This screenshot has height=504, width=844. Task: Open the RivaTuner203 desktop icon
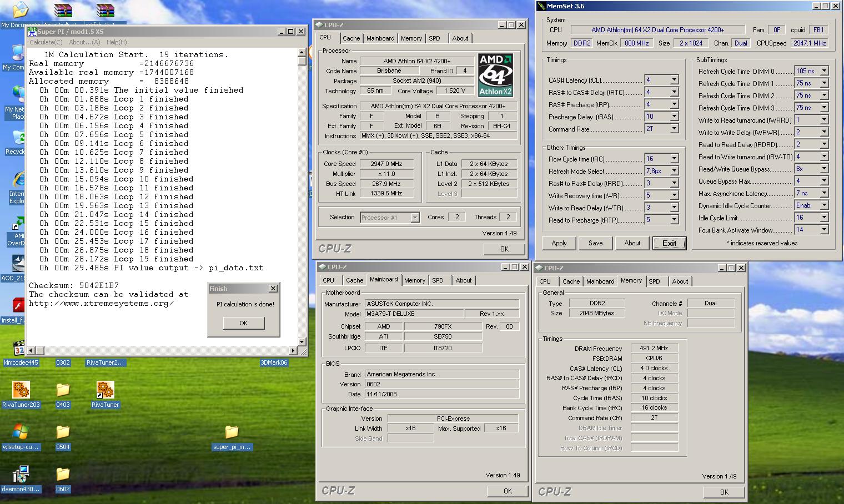tap(21, 390)
